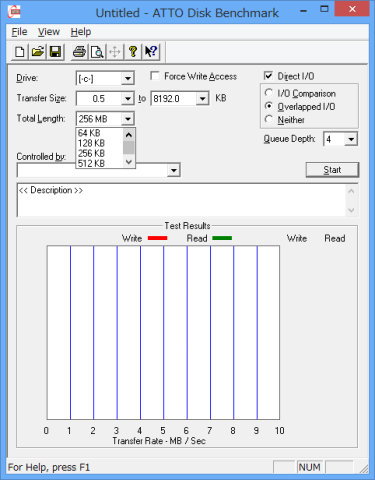The image size is (375, 480).
Task: Click the ATTO app icon in title bar
Action: coord(14,12)
